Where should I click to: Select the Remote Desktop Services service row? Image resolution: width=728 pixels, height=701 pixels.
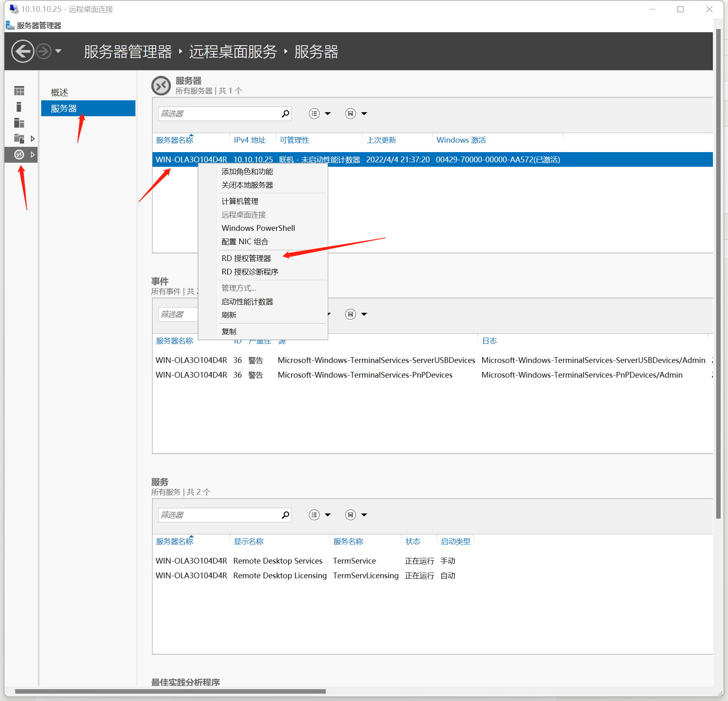tap(432, 561)
